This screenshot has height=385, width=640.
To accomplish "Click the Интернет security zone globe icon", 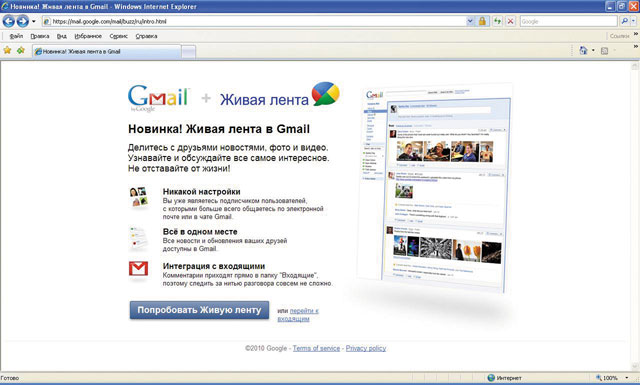I will click(x=491, y=378).
